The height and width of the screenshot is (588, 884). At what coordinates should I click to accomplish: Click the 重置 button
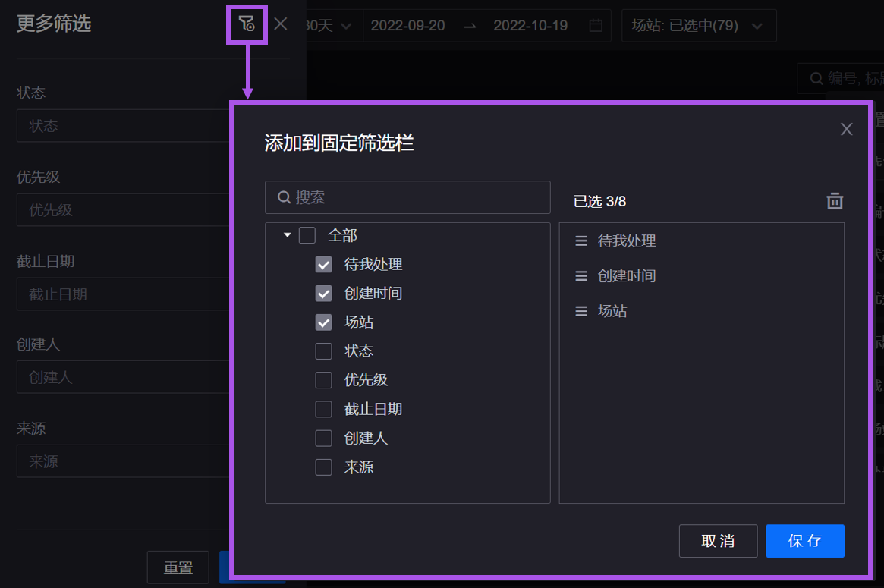178,568
